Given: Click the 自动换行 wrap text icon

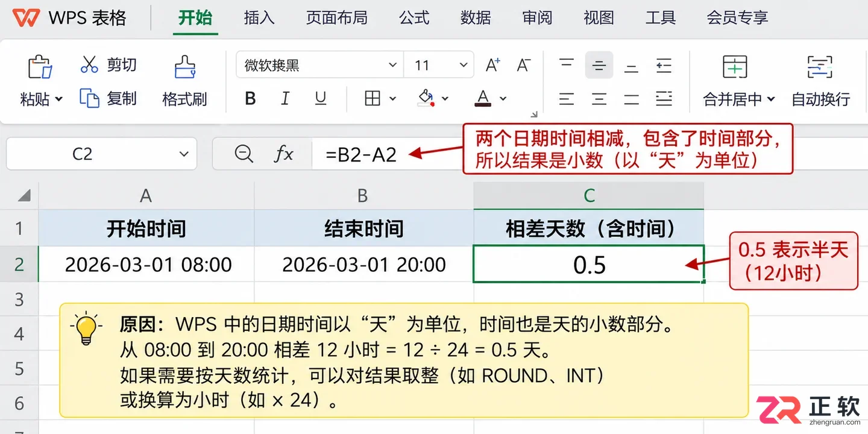Looking at the screenshot, I should [820, 66].
